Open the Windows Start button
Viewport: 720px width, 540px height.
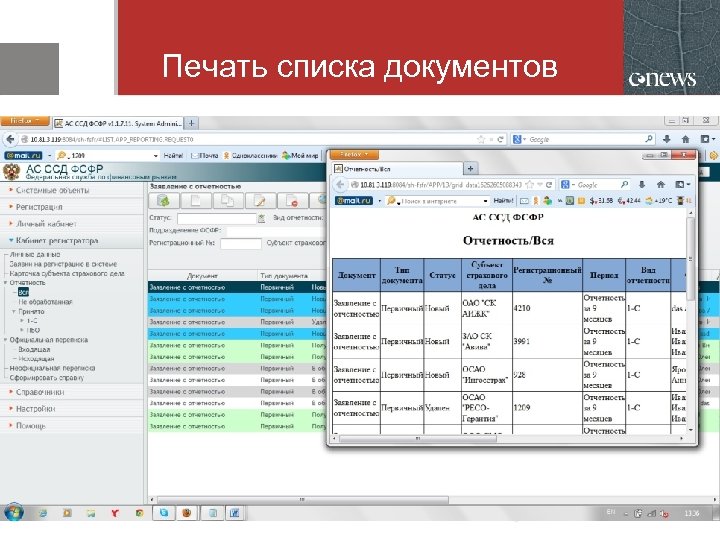(x=13, y=512)
